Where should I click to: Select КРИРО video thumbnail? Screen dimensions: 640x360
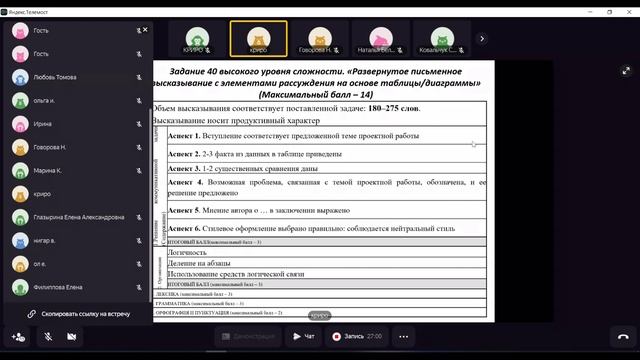pos(197,39)
